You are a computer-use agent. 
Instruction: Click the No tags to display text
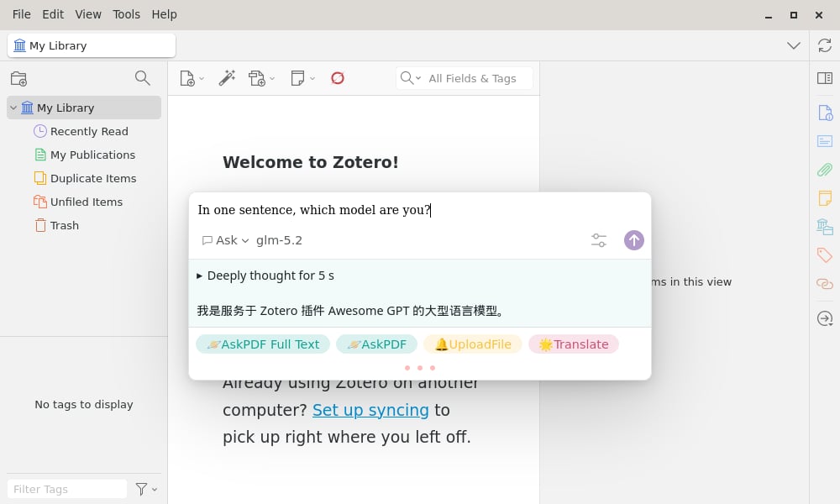[84, 404]
